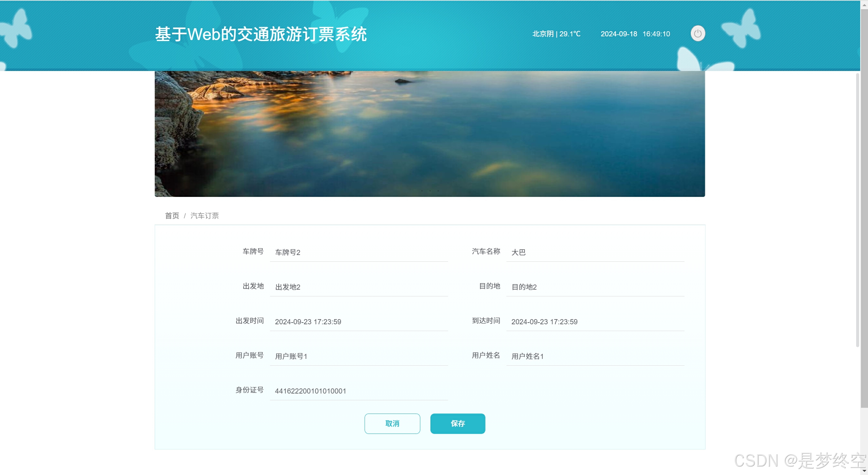The image size is (868, 475).
Task: Open the 到达时间 date-time field
Action: pyautogui.click(x=595, y=322)
